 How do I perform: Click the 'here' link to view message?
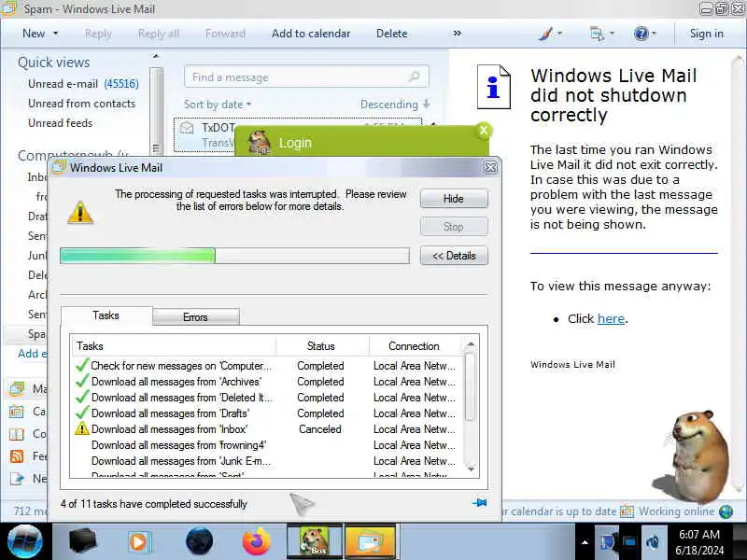point(611,318)
